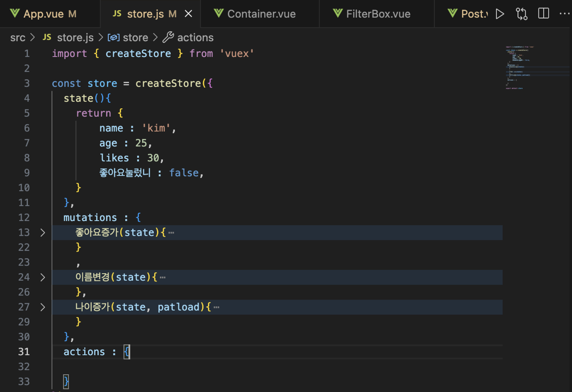Click the Vue icon on App.vue tab
The height and width of the screenshot is (392, 572).
15,13
